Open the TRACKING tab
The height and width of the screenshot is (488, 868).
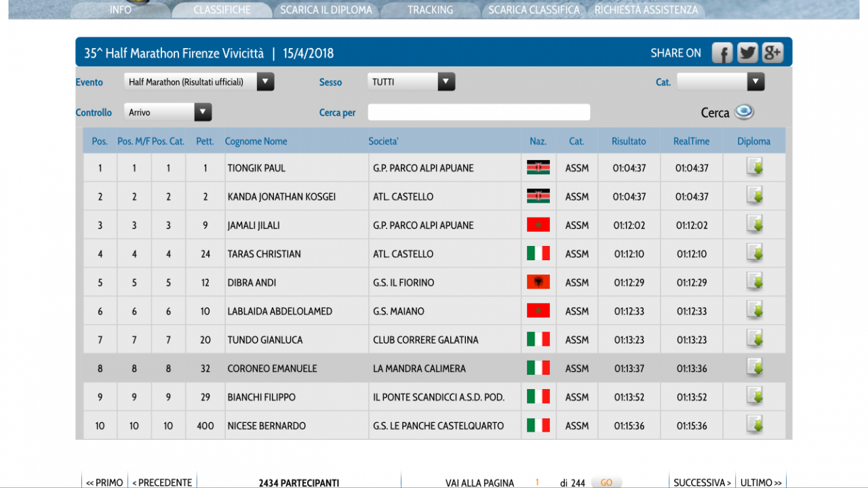point(431,10)
